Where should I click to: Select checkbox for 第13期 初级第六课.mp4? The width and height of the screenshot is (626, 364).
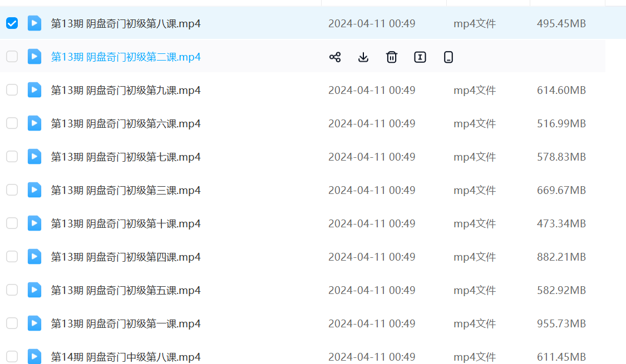point(12,123)
